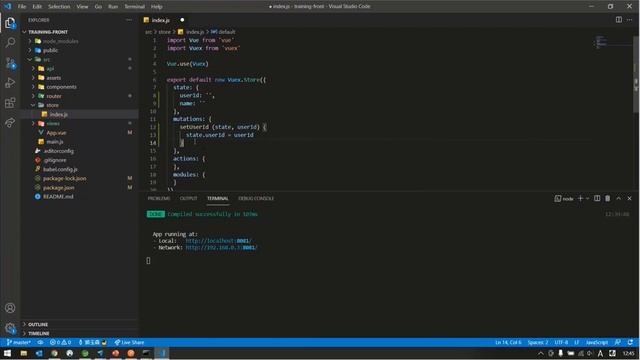Open the Explorer view in activity bar
This screenshot has width=640, height=360.
click(10, 23)
